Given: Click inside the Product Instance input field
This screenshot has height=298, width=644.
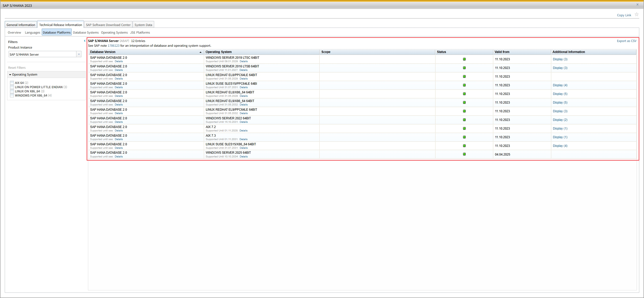Looking at the screenshot, I should 42,54.
